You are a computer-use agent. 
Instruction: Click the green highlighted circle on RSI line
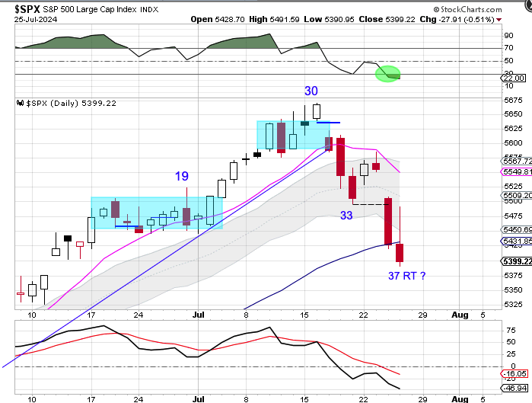coord(388,74)
